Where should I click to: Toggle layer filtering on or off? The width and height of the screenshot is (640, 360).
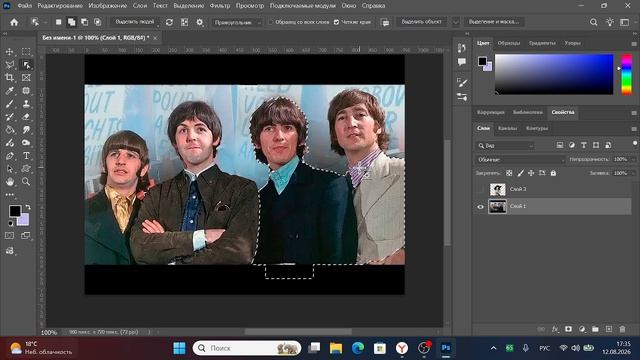pos(635,143)
